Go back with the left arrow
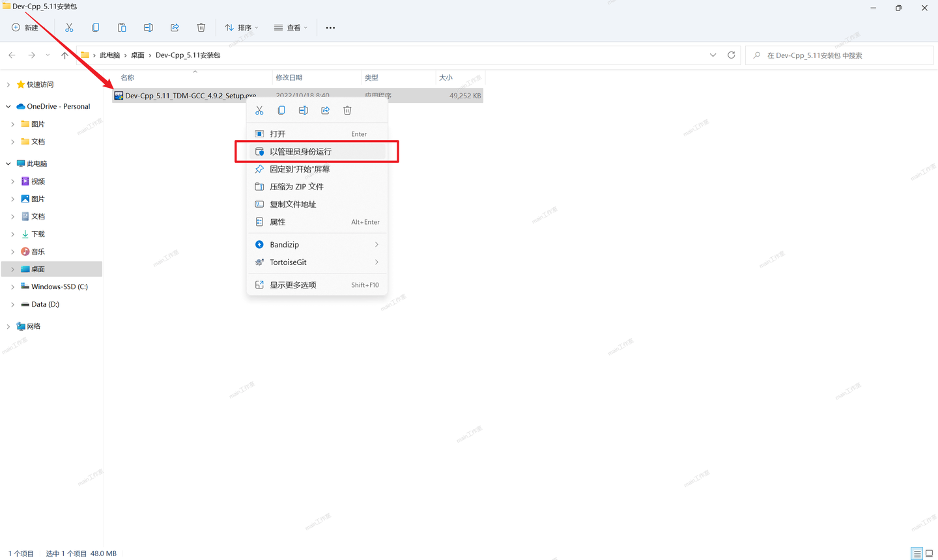 (12, 55)
